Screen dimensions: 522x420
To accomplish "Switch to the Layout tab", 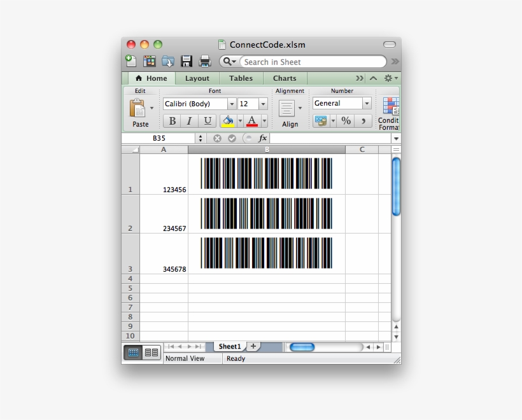I will (197, 78).
